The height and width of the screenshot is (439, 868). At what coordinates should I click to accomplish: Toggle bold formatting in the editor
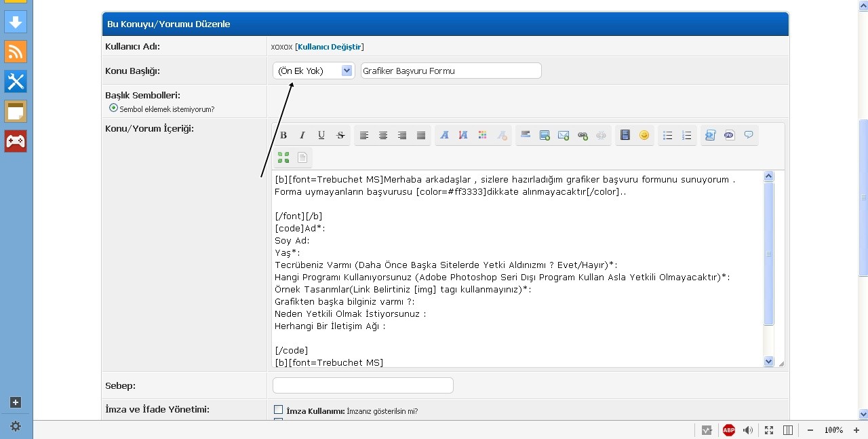coord(283,136)
